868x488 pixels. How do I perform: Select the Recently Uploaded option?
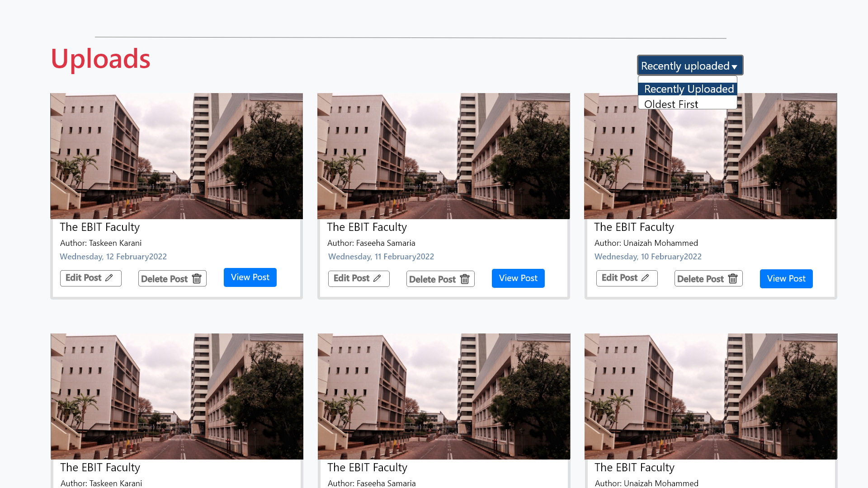click(688, 89)
